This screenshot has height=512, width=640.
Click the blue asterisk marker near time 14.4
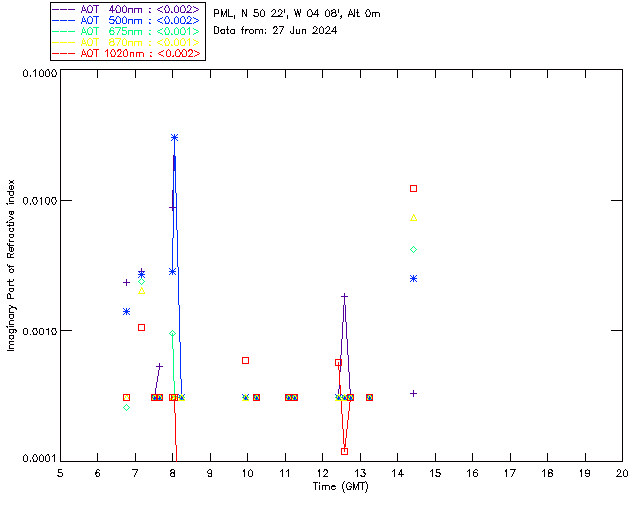coord(413,278)
